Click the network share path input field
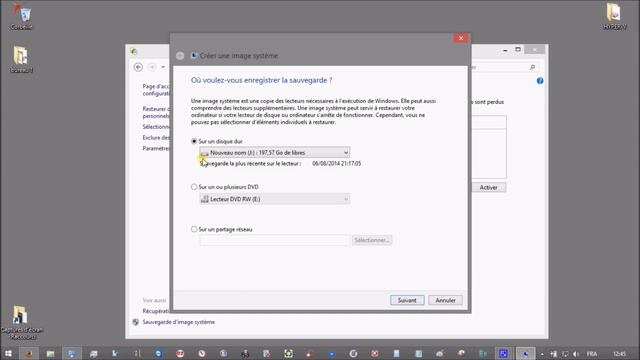 click(x=274, y=240)
